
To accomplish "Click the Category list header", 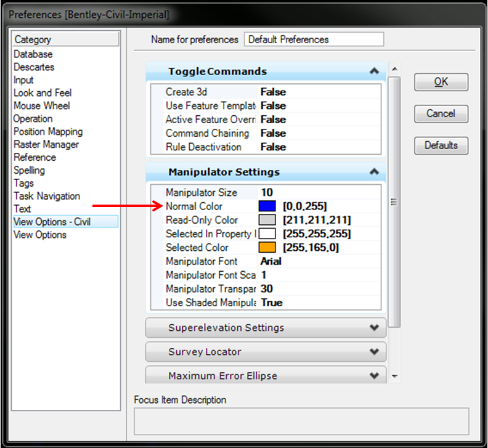I will pyautogui.click(x=66, y=39).
